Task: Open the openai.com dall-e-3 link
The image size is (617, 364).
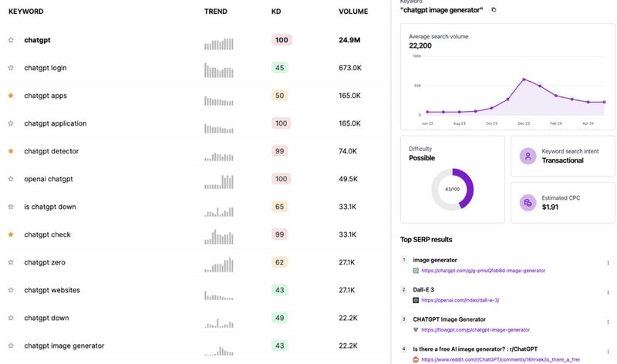Action: [x=460, y=300]
